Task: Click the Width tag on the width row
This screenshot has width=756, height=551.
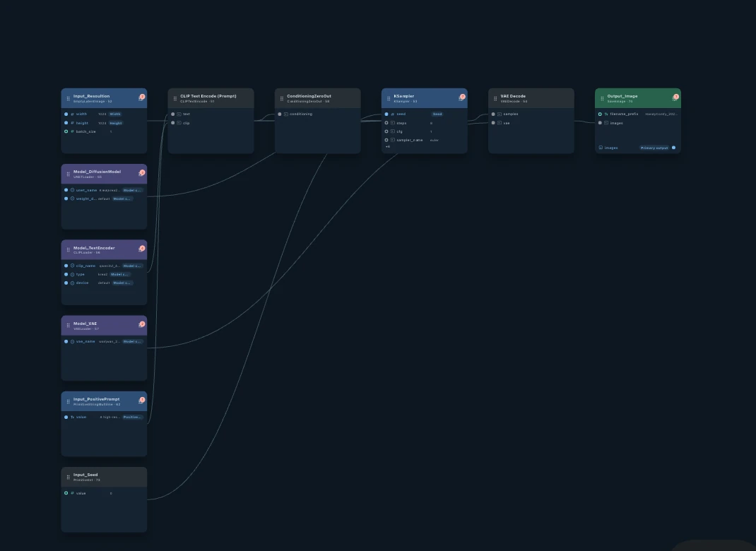Action: click(x=115, y=114)
